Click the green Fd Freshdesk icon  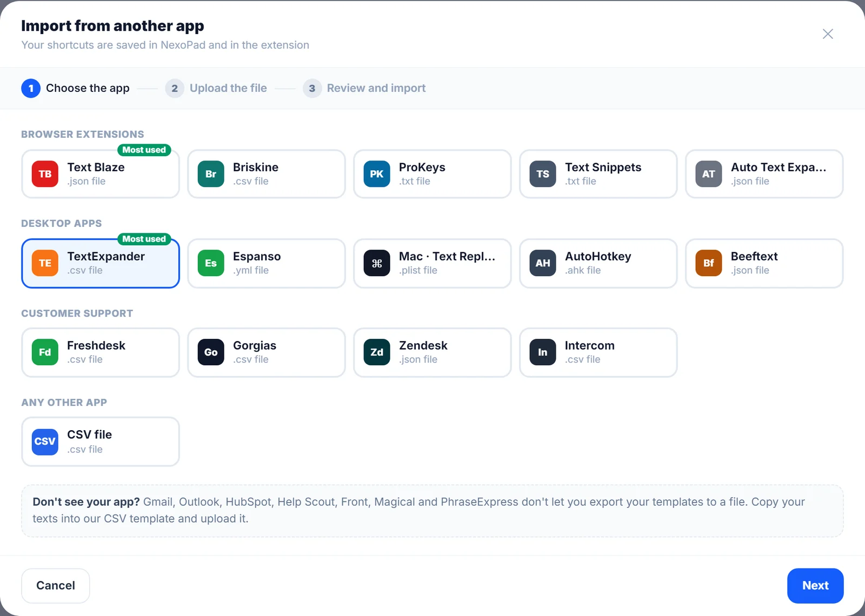45,352
